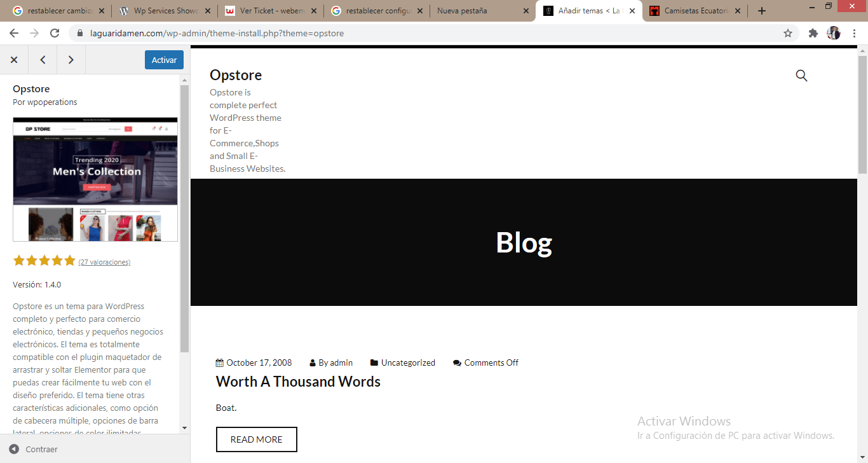868x463 pixels.
Task: Click the Por wpoperations author text
Action: (45, 102)
